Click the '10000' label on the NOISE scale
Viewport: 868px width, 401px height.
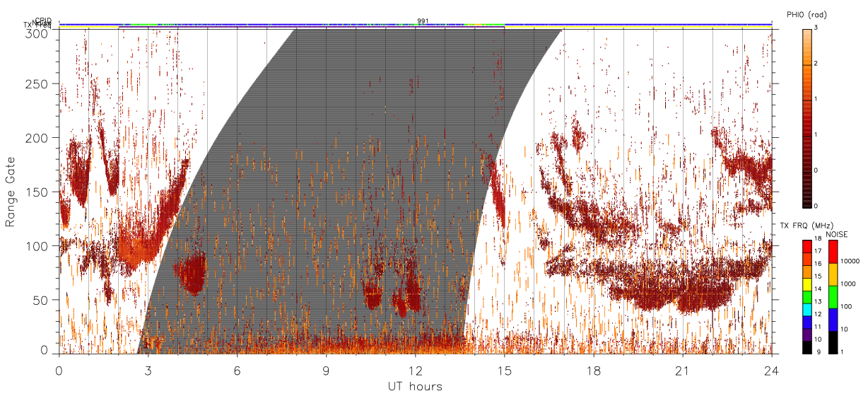(851, 261)
